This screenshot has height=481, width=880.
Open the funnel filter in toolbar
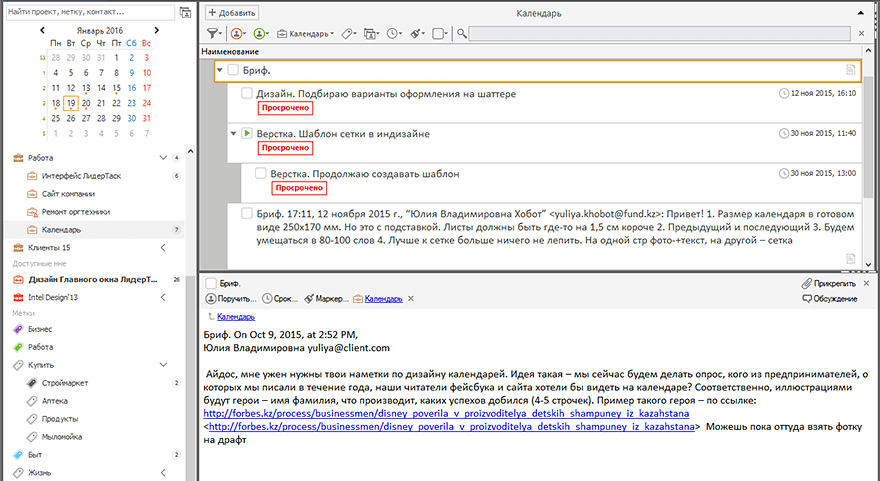pos(213,34)
